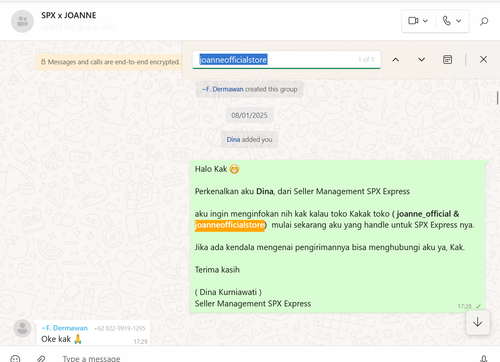This screenshot has height=362, width=500.
Task: Click Dina in the added you notice
Action: click(233, 139)
